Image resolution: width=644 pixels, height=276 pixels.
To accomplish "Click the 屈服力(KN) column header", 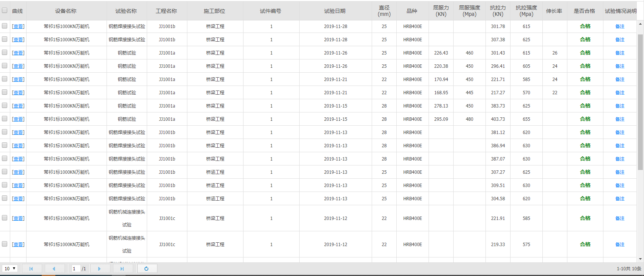I will (x=441, y=11).
